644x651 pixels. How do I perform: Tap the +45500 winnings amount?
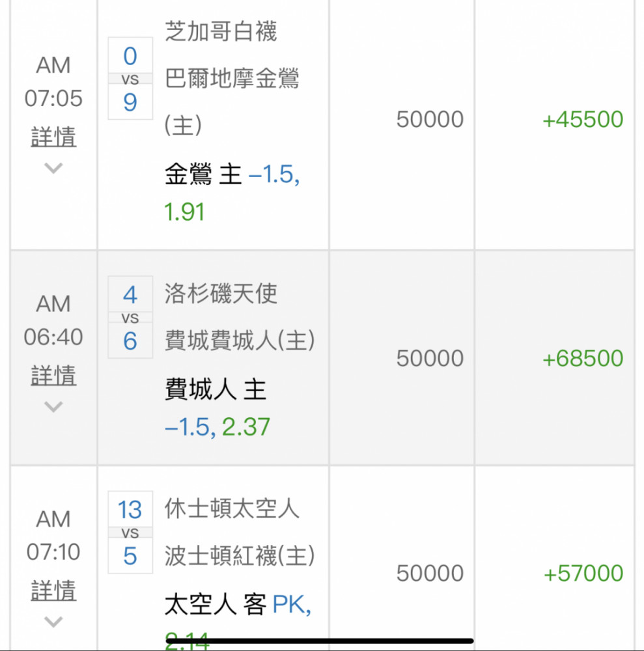[583, 119]
